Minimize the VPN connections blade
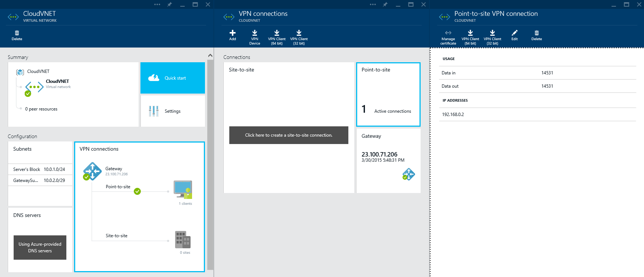The height and width of the screenshot is (277, 644). [398, 5]
